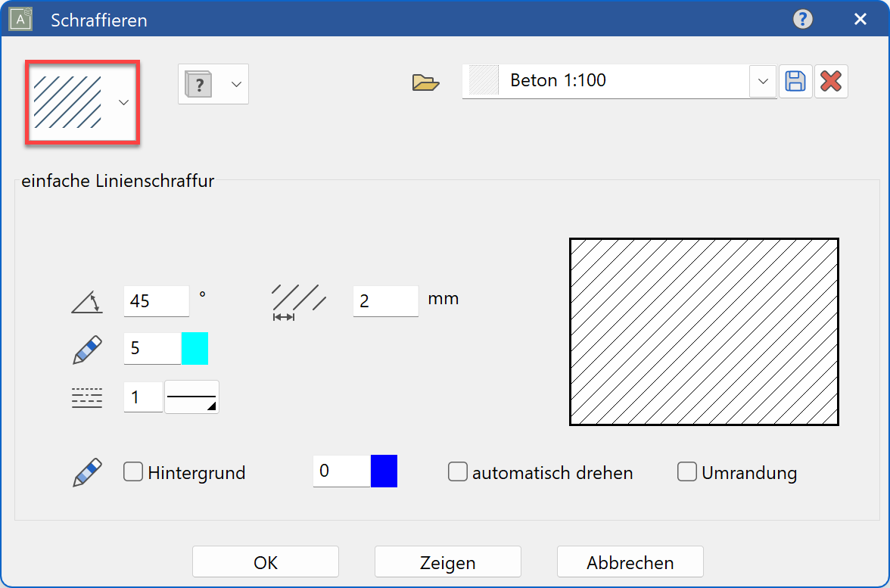Delete hatch pattern with red X icon

tap(831, 81)
